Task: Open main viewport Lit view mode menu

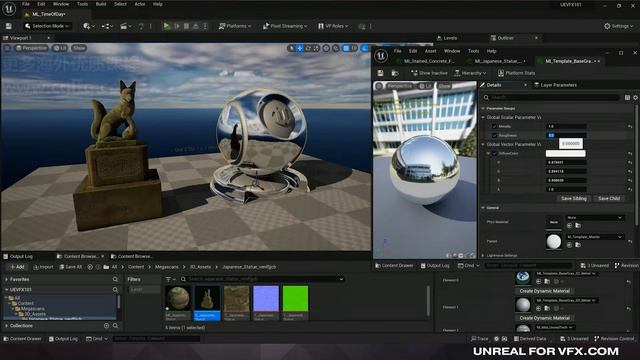Action: click(x=60, y=48)
